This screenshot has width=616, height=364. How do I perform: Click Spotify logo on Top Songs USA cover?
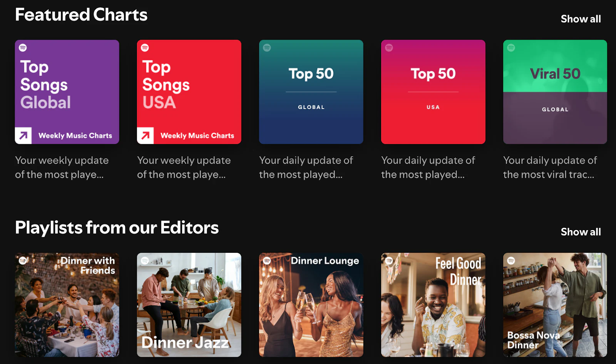145,48
